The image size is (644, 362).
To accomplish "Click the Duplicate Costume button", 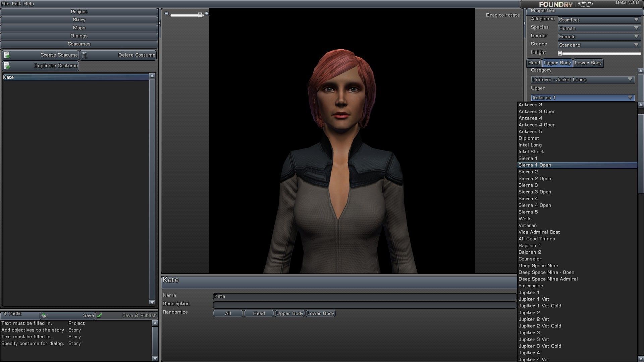I will [41, 66].
